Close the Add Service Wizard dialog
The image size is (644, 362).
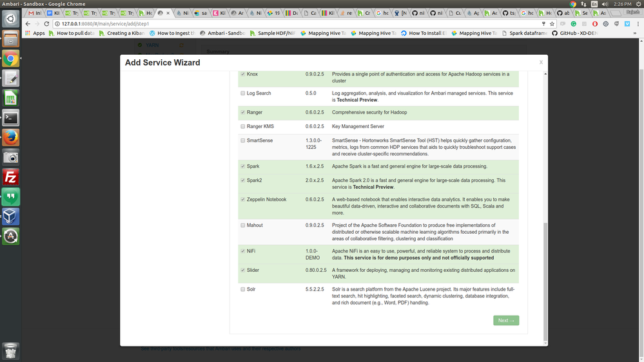coord(541,62)
